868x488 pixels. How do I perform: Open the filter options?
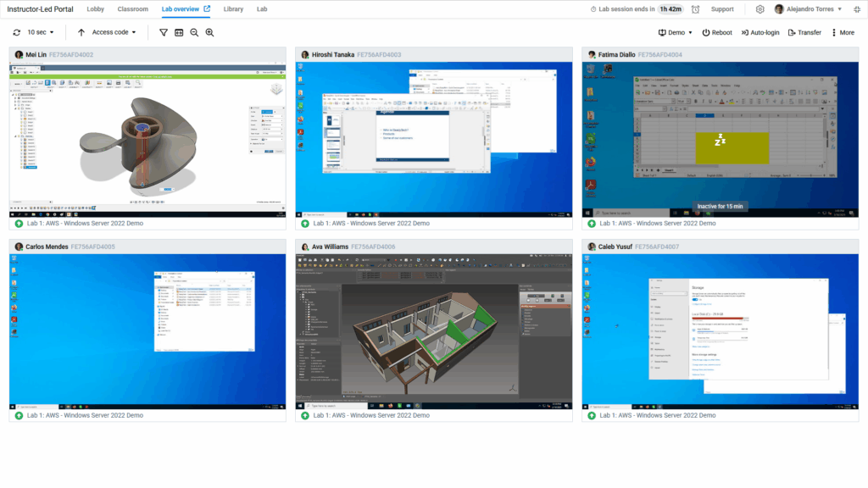162,32
